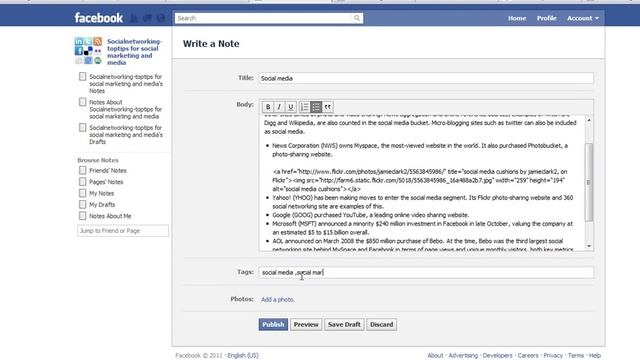Screen dimensions: 640x360
Task: Open notifications globe icon in header
Action: point(161,18)
